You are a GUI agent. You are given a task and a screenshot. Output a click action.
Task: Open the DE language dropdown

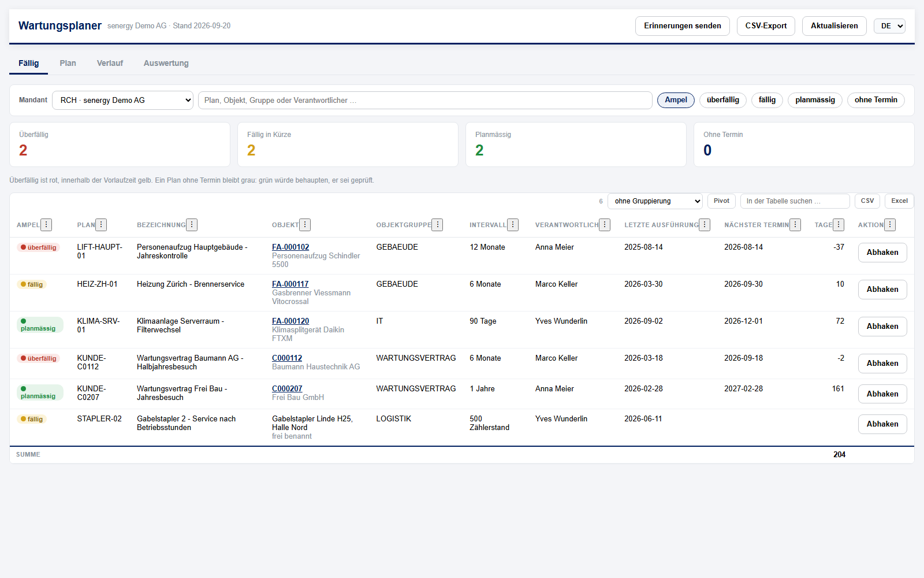[x=889, y=26]
